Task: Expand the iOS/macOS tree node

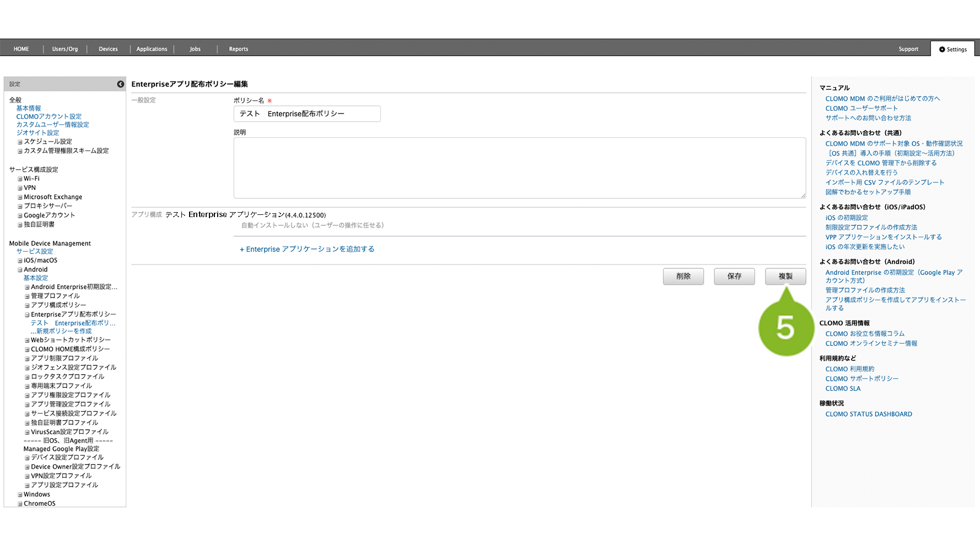Action: [20, 261]
